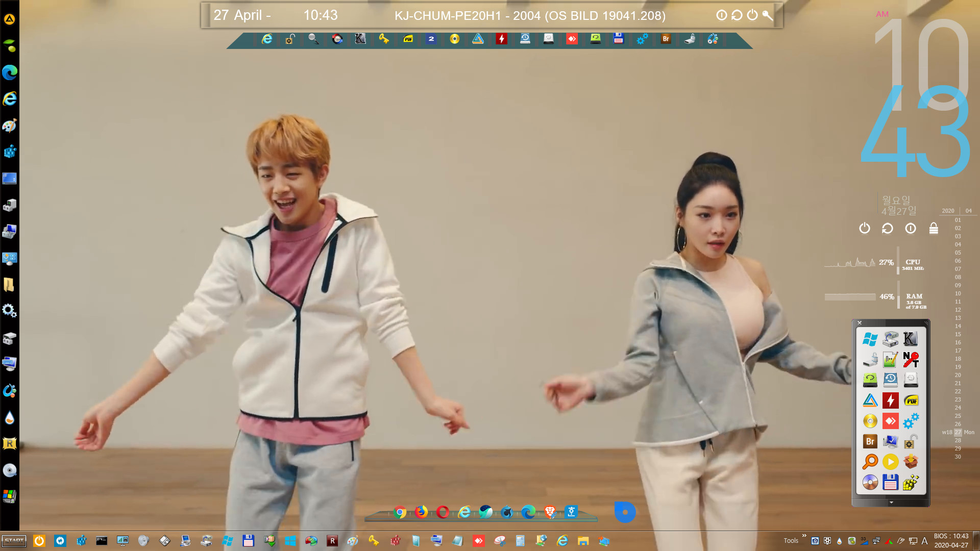Open the orange magnifier in right launcher panel

(x=870, y=462)
